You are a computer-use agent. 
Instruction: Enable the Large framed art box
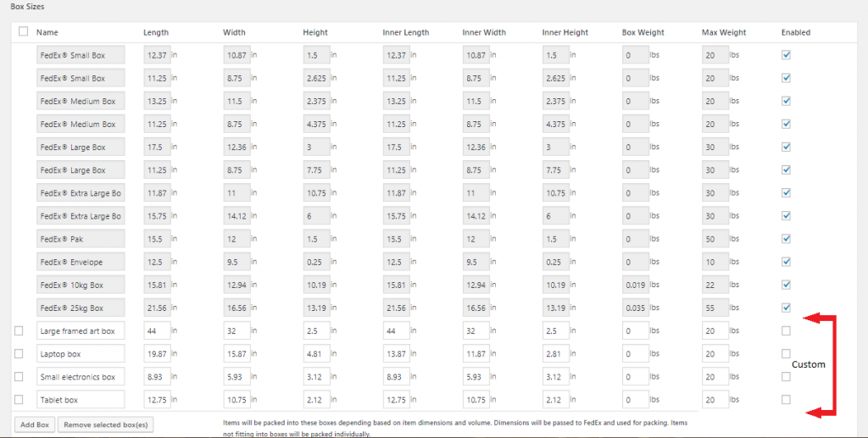[x=786, y=330]
